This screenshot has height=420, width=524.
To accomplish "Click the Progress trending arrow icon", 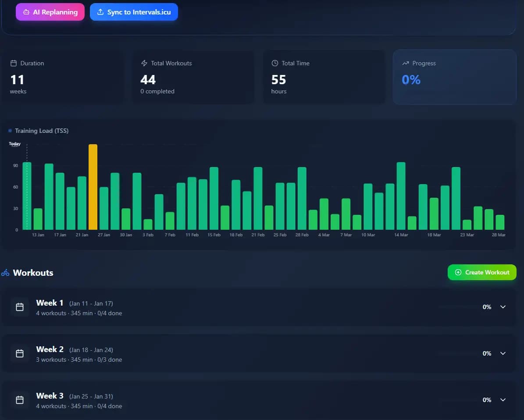I will point(405,63).
